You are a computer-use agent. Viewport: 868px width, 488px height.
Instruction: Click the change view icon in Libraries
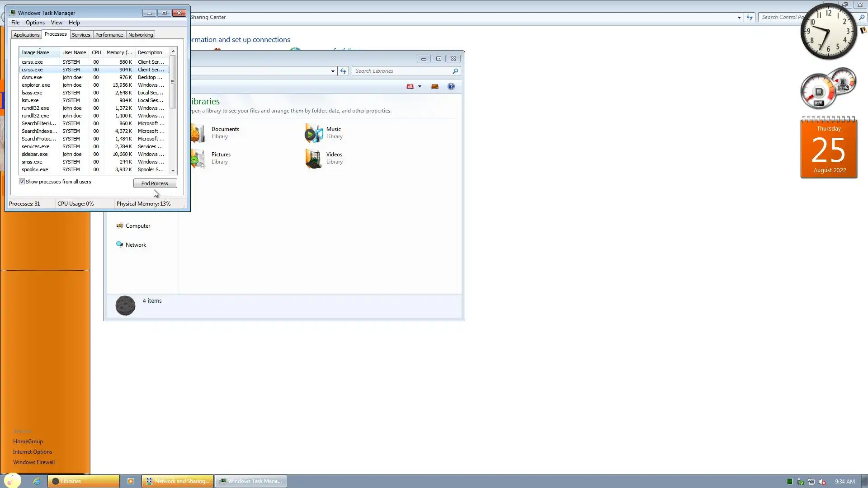pyautogui.click(x=410, y=86)
